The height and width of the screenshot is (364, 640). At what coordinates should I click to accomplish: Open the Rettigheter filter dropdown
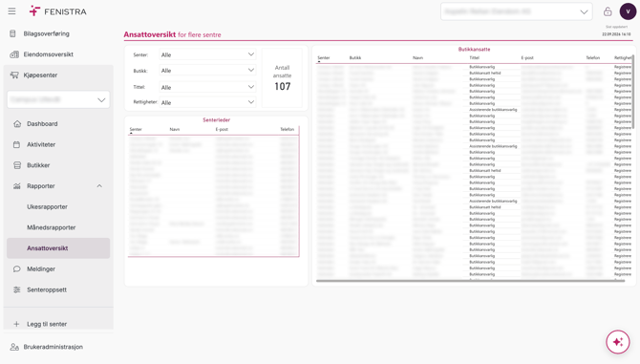click(207, 102)
